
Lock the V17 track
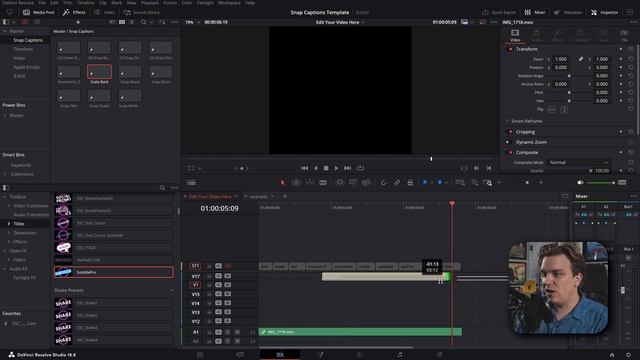pyautogui.click(x=209, y=276)
